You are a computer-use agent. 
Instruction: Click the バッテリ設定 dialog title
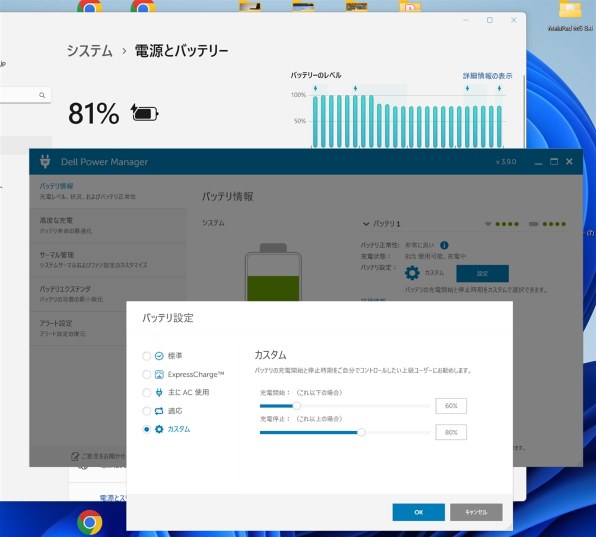[168, 318]
